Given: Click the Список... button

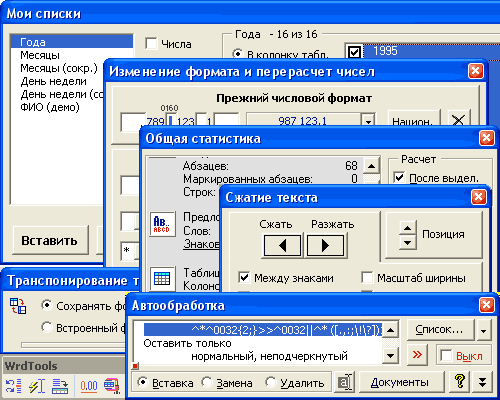Looking at the screenshot, I should 440,330.
